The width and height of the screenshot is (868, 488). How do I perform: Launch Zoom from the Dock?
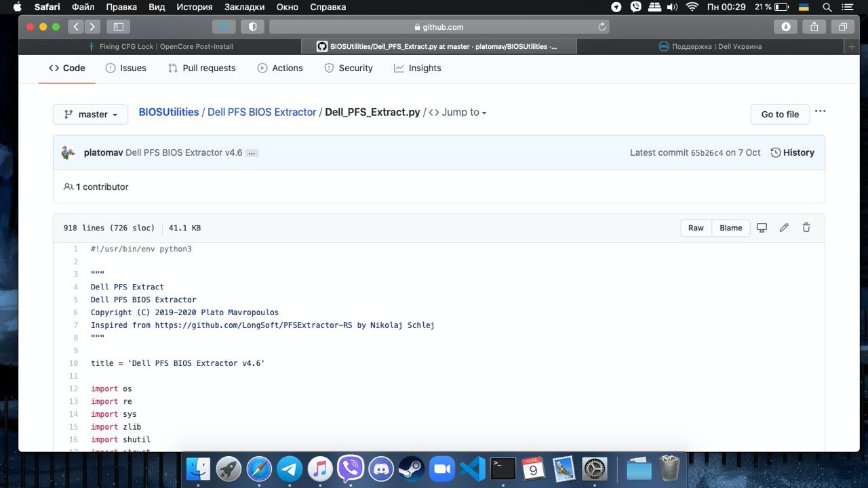442,468
